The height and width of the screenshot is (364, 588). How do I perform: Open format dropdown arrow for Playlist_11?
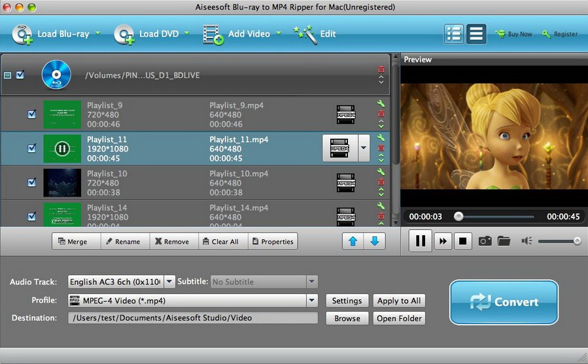(x=364, y=148)
